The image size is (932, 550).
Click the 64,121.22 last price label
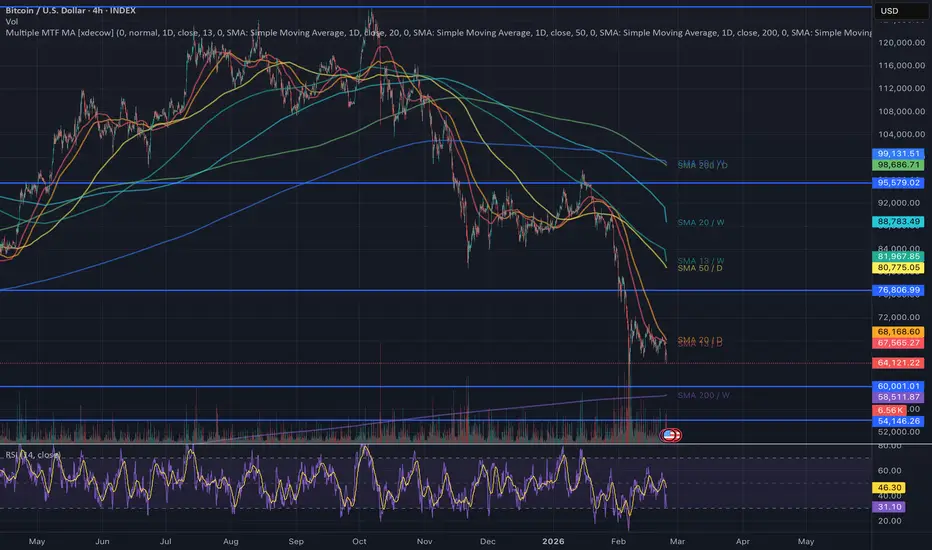click(898, 363)
